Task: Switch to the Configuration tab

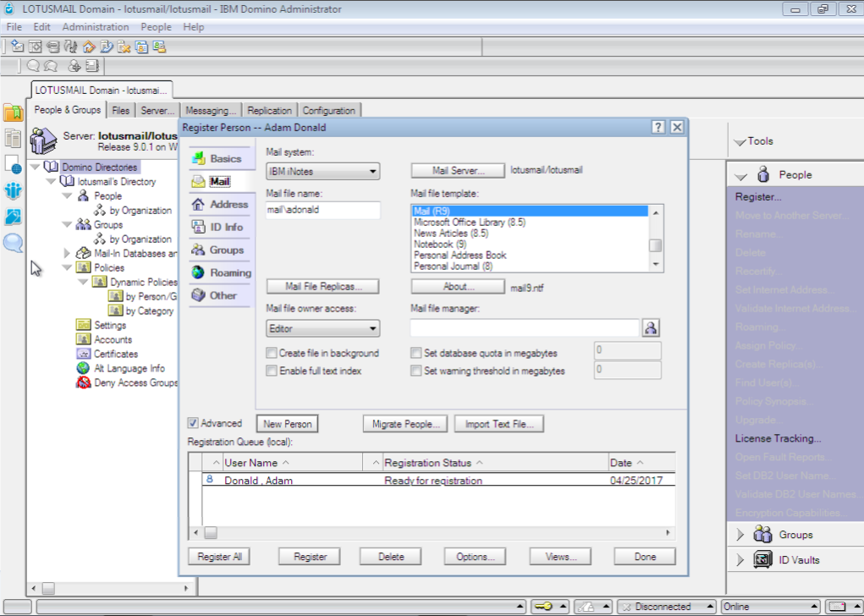Action: click(x=329, y=110)
